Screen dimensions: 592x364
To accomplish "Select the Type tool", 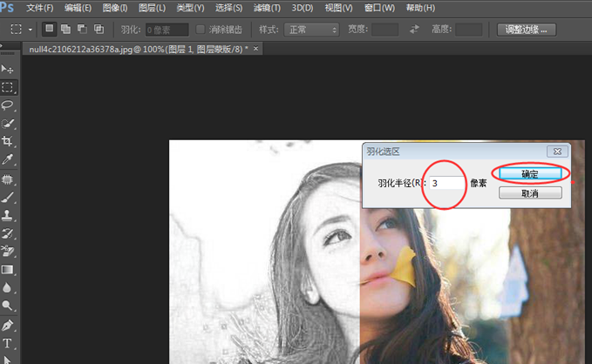I will (8, 343).
